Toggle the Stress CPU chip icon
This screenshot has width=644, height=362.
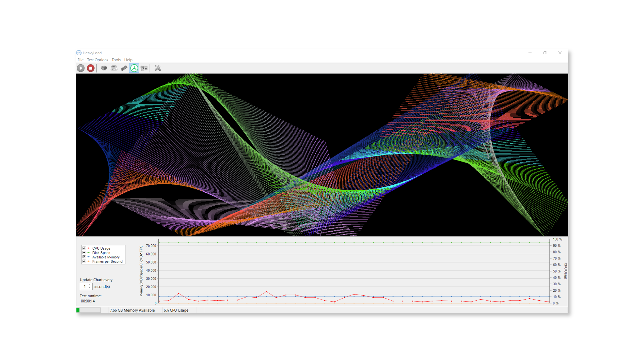(x=104, y=68)
